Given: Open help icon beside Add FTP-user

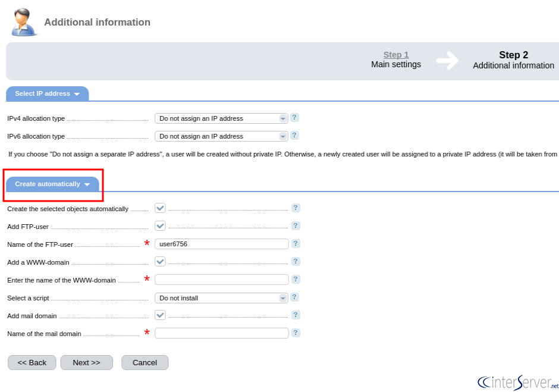Looking at the screenshot, I should 296,226.
